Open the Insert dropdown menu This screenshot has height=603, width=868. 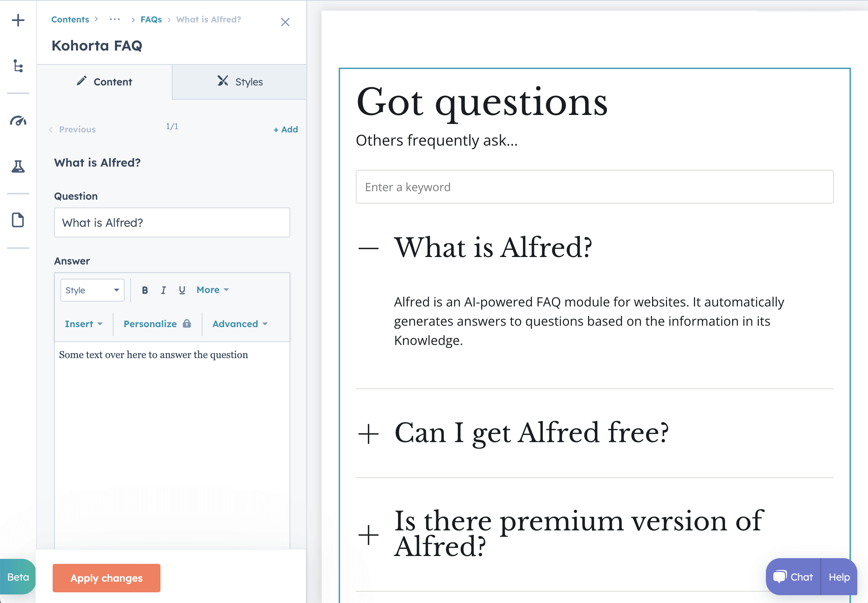[x=84, y=324]
